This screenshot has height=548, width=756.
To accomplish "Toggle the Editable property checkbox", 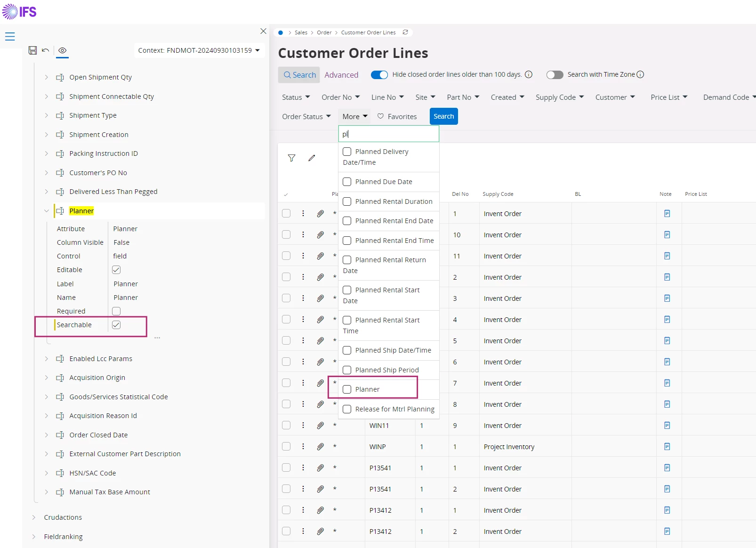I will [116, 270].
